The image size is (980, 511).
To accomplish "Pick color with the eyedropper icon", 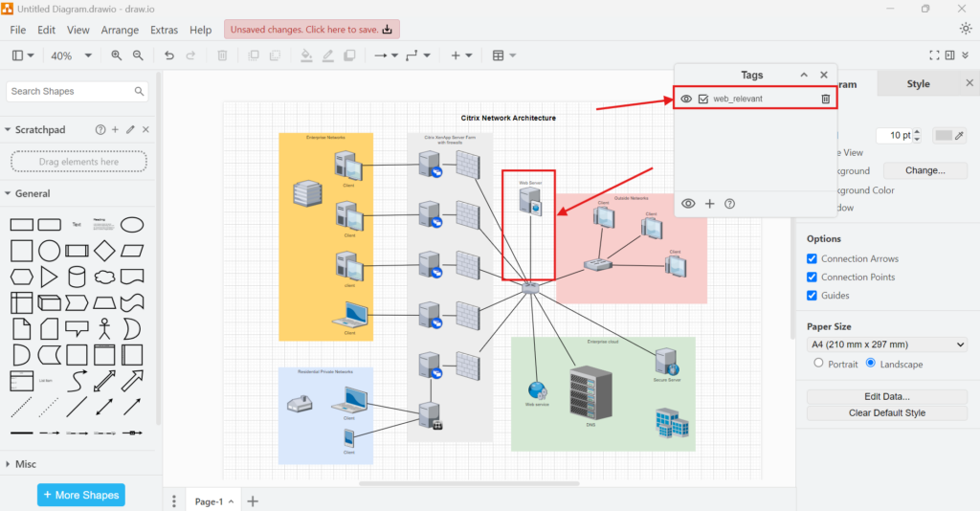I will pos(959,135).
